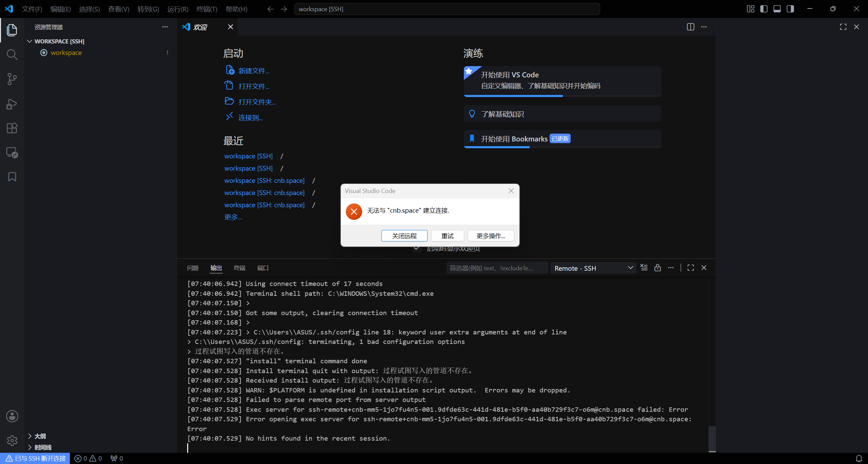Image resolution: width=868 pixels, height=464 pixels.
Task: Open notifications bell in status bar
Action: coord(859,459)
